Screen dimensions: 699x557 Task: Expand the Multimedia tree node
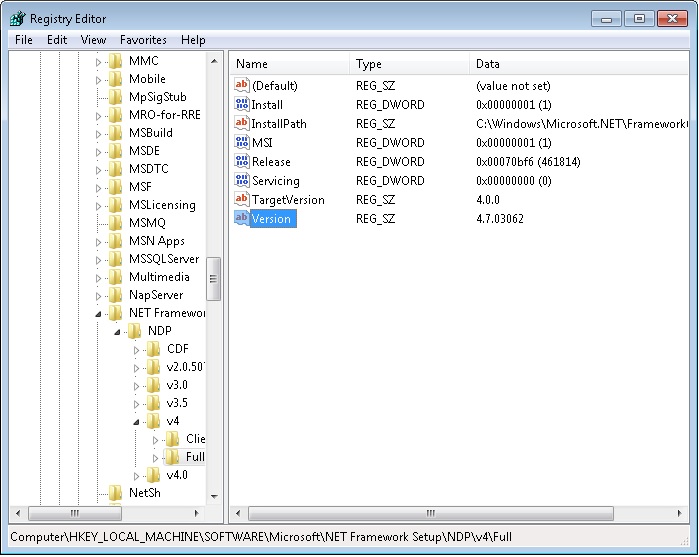pos(99,278)
